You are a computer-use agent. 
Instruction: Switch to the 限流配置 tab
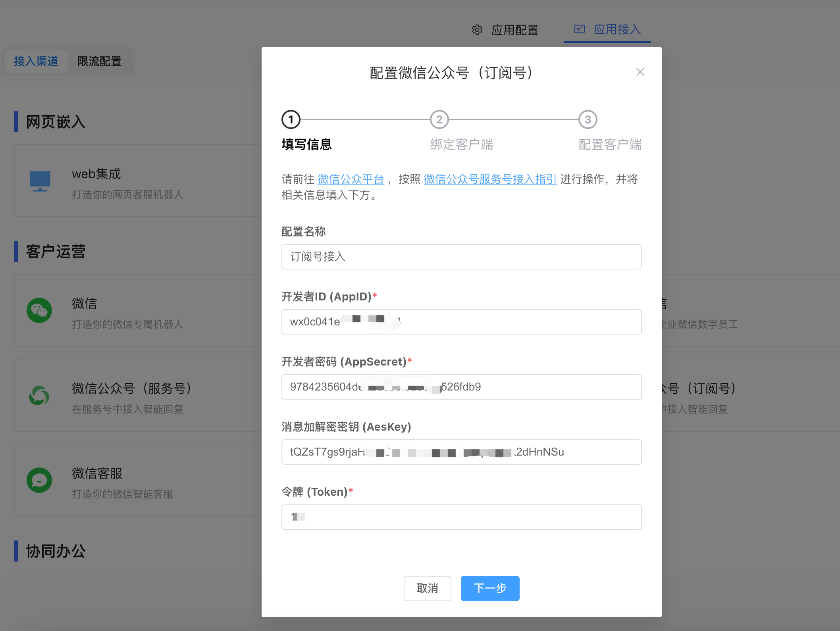tap(99, 61)
